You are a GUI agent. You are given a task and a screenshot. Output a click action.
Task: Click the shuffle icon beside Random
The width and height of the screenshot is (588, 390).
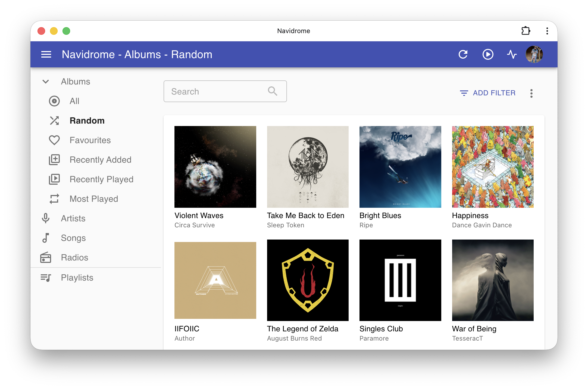point(54,121)
